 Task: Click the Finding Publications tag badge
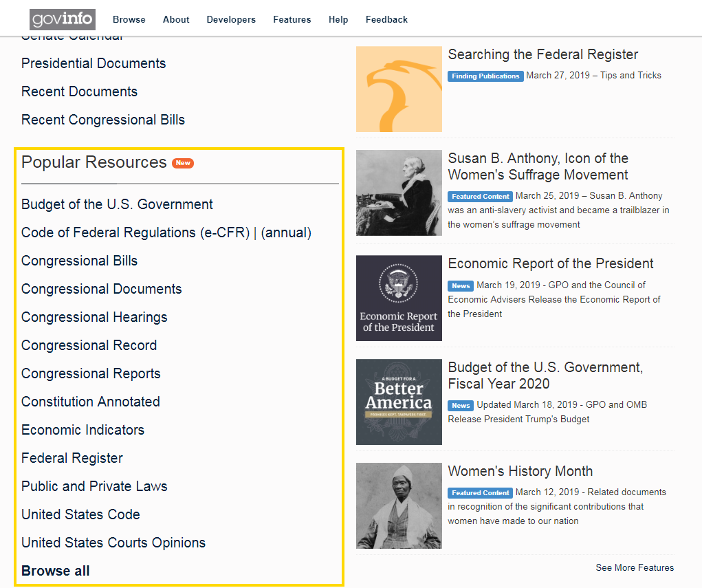click(x=485, y=76)
